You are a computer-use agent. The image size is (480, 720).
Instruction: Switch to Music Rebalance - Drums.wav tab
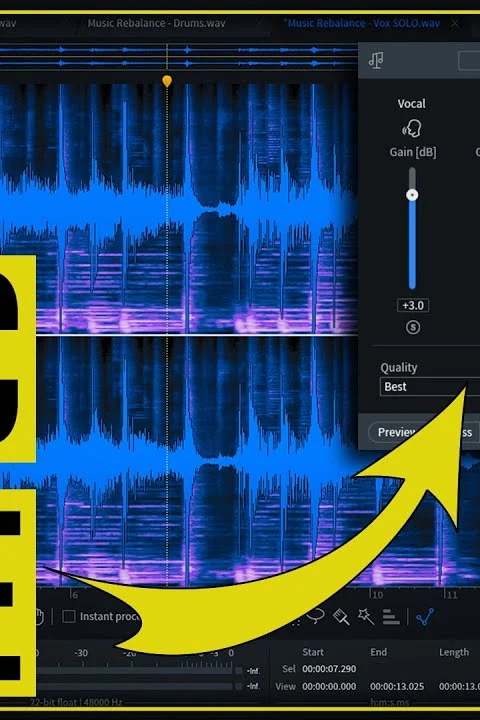[156, 23]
